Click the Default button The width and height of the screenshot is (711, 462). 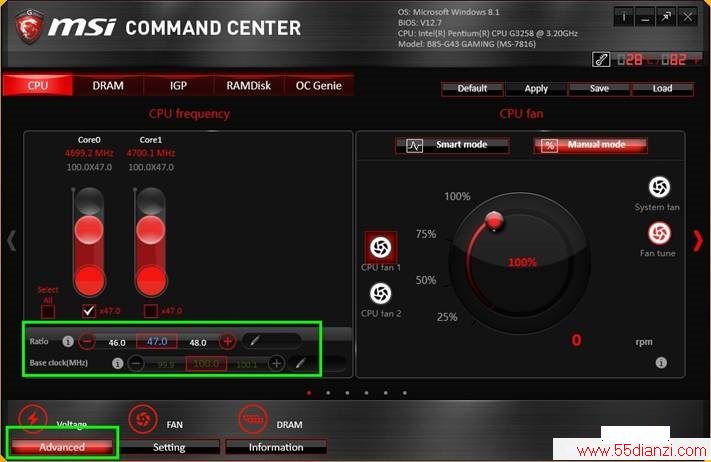[x=472, y=89]
